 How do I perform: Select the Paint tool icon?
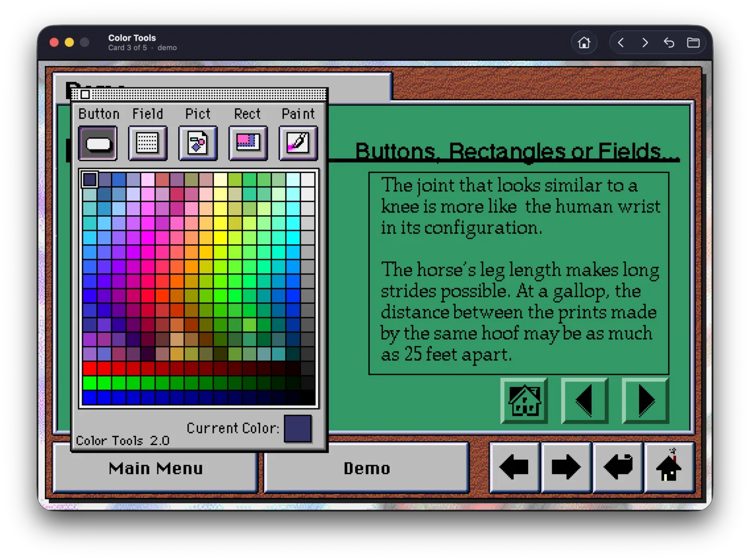pyautogui.click(x=298, y=143)
